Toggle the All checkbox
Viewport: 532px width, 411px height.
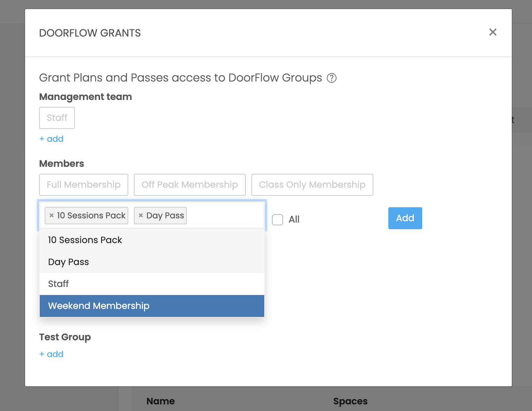tap(278, 219)
